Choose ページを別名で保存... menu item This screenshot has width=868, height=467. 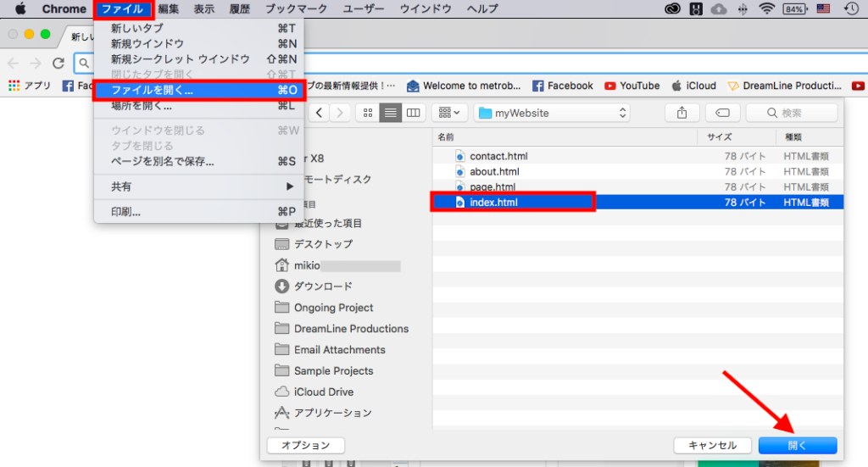pos(199,162)
